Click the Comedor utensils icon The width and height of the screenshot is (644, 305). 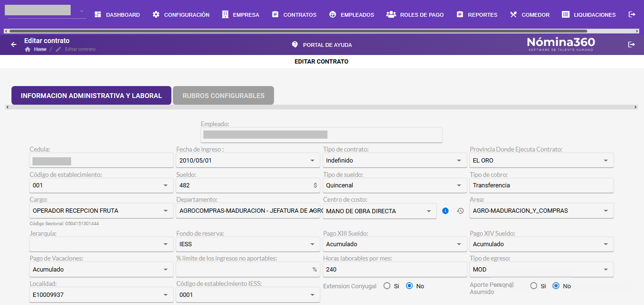pos(513,15)
